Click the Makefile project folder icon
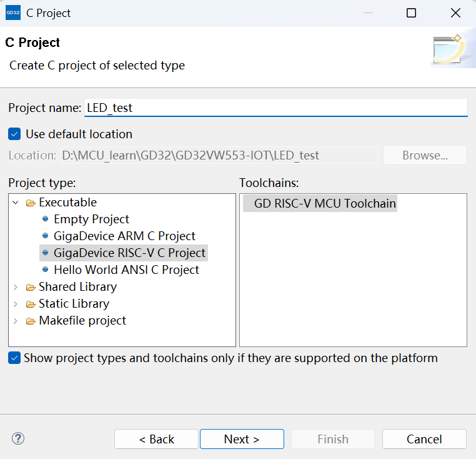The width and height of the screenshot is (476, 459). pos(31,321)
